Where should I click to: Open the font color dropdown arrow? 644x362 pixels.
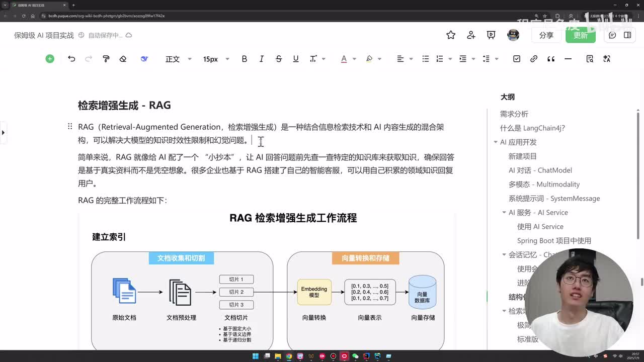pos(354,59)
